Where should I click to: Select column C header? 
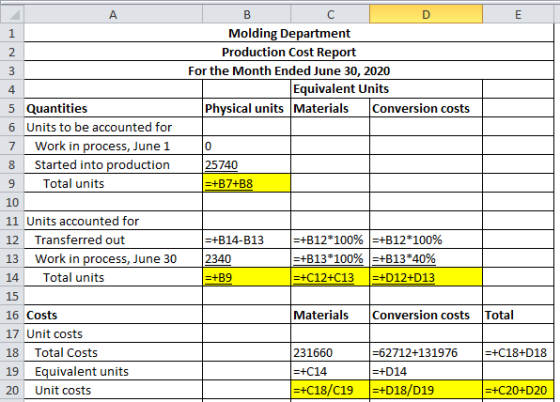point(330,15)
